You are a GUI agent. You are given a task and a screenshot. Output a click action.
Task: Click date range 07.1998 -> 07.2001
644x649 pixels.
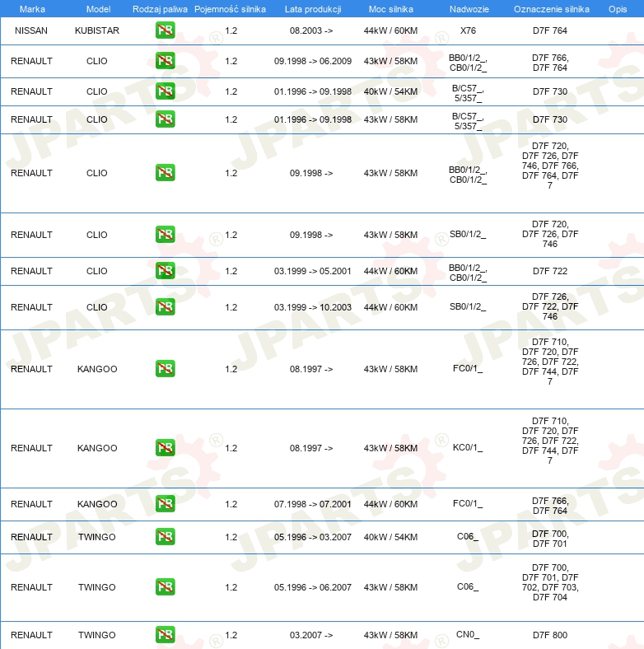(x=312, y=504)
